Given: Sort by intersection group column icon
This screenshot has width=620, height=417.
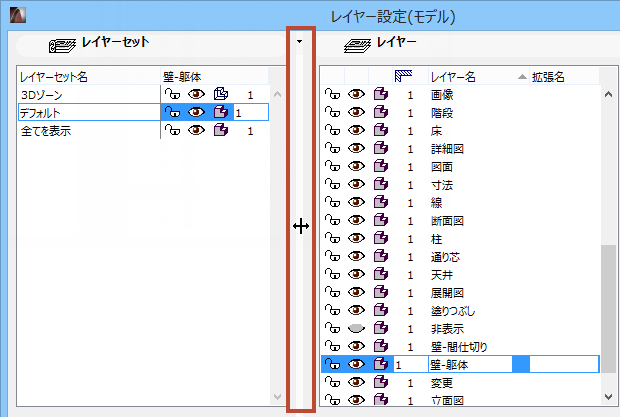Looking at the screenshot, I should [x=403, y=76].
